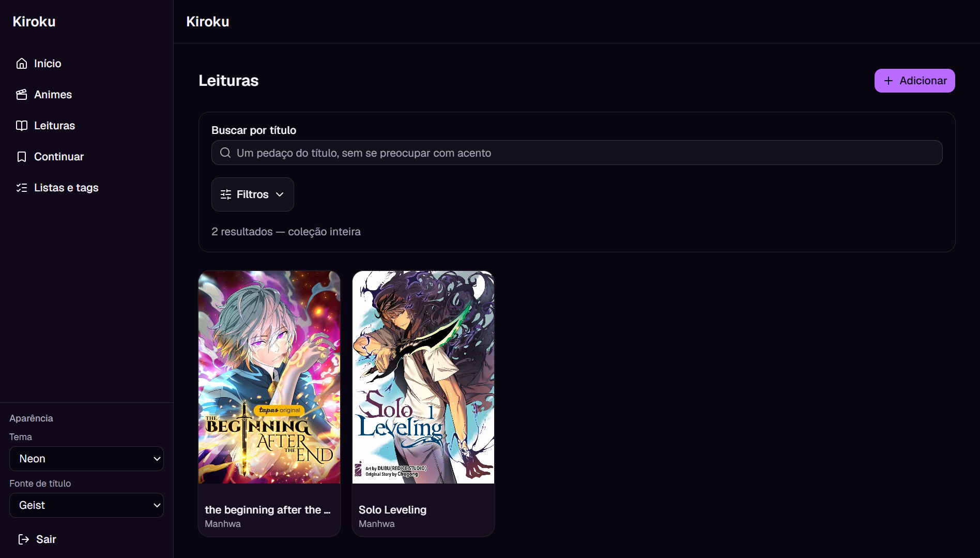Focus the Buscar por título search field
Viewport: 980px width, 558px height.
point(577,153)
